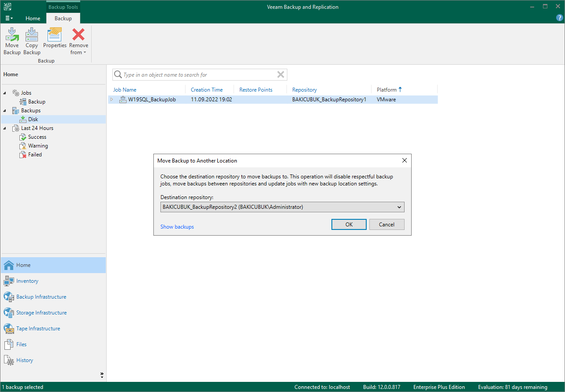This screenshot has height=392, width=565.
Task: Click the Home navigation house icon
Action: [9, 265]
